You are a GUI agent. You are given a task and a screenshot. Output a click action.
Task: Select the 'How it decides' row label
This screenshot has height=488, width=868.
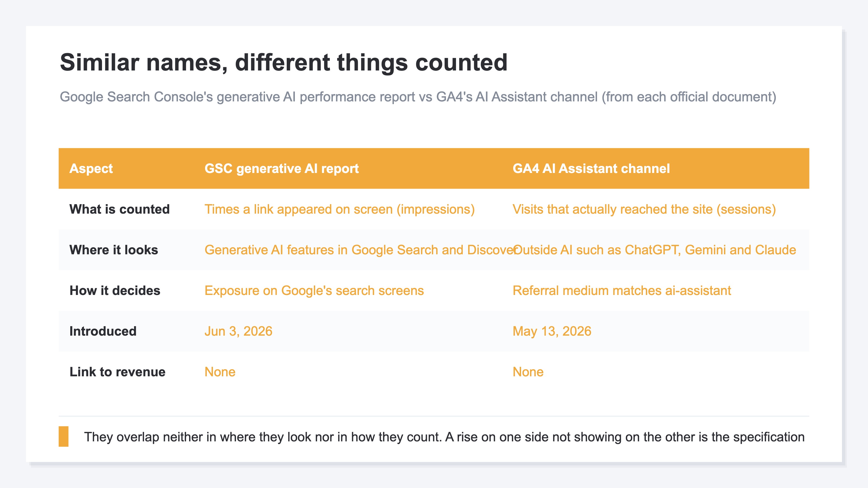tap(114, 291)
